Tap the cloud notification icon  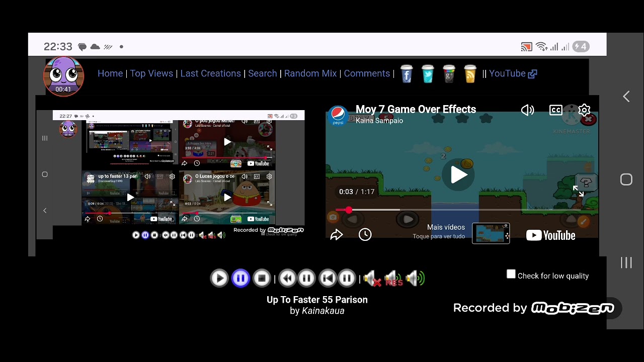[x=95, y=47]
